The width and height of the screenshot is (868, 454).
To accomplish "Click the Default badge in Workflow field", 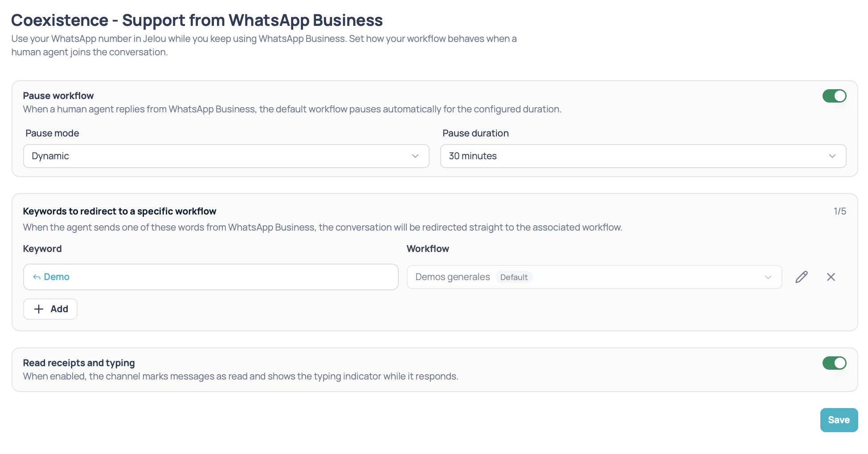I will click(514, 277).
